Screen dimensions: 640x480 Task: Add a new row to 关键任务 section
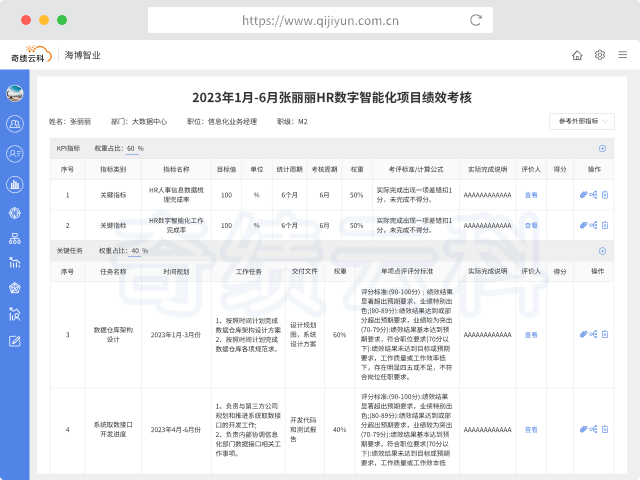(x=602, y=251)
